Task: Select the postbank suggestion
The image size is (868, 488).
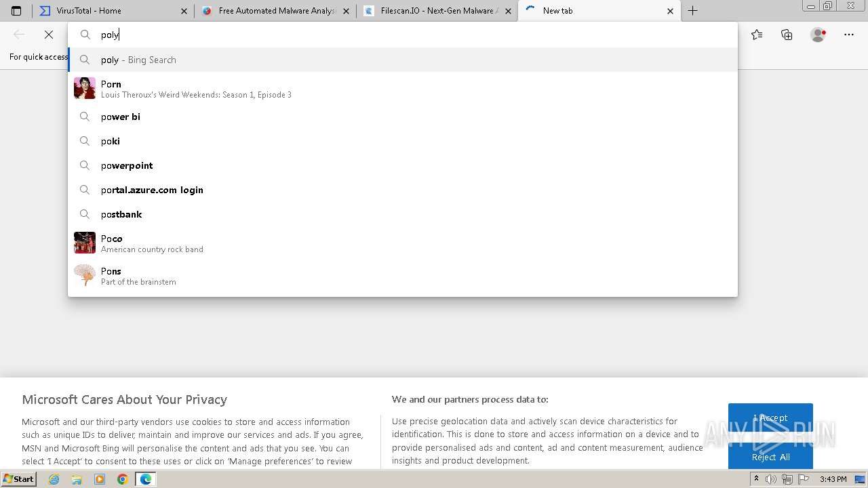Action: 403,214
